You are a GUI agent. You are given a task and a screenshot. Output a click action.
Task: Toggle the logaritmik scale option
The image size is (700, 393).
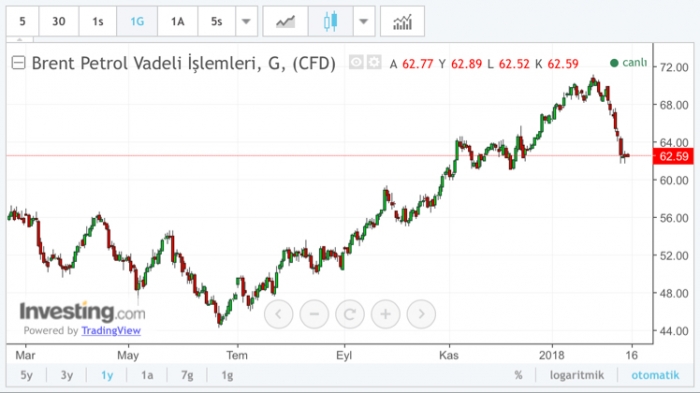(x=577, y=375)
